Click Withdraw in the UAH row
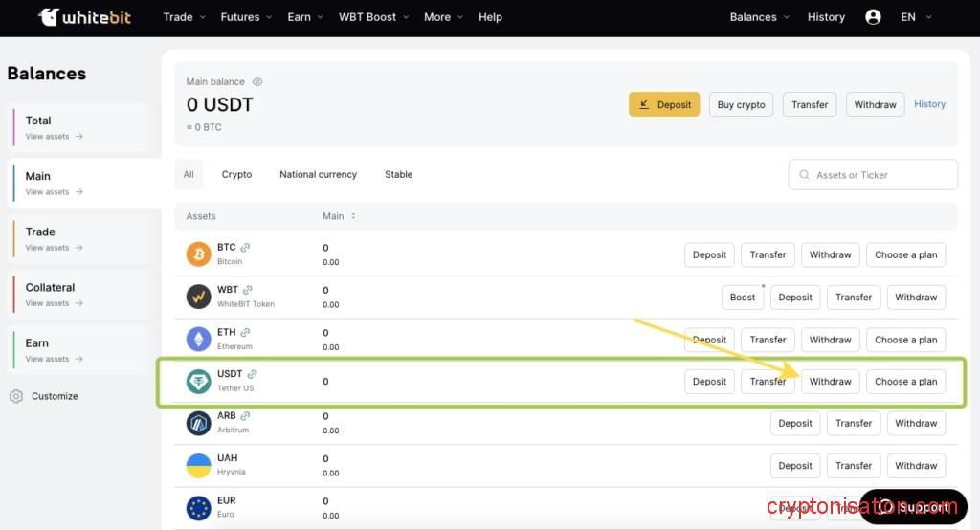980x530 pixels. [916, 466]
